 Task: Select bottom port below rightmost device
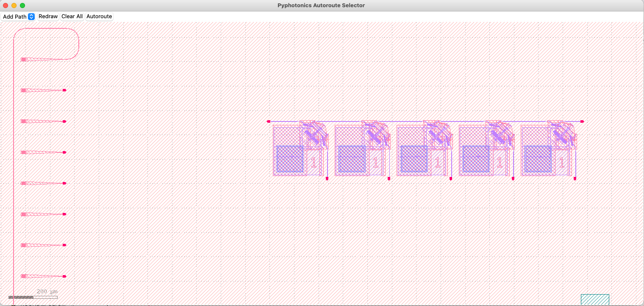click(575, 179)
